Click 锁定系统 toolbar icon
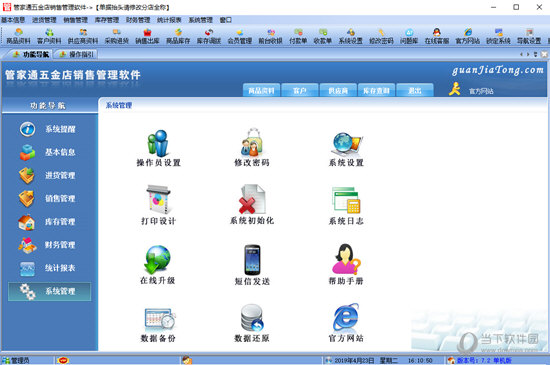The image size is (550, 365). point(498,37)
